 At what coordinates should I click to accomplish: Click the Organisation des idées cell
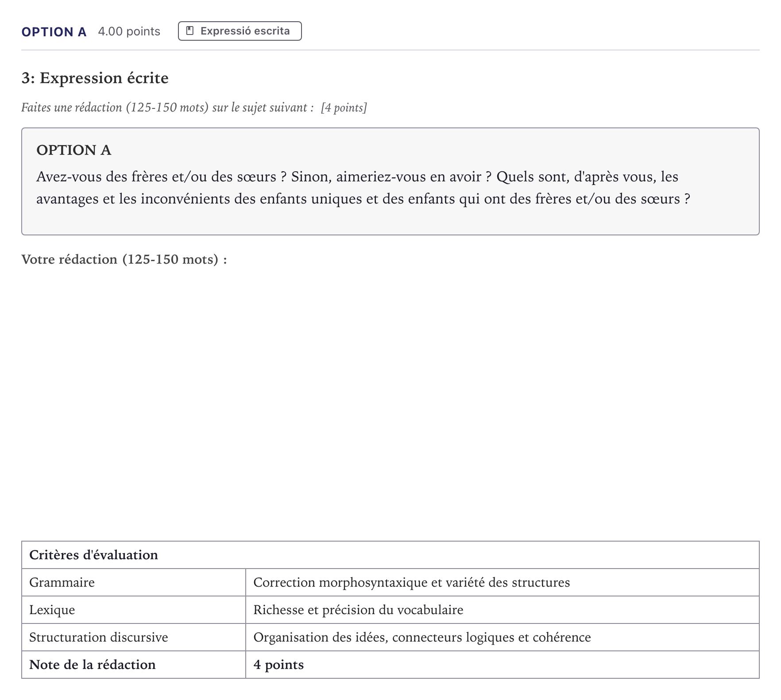[503, 637]
